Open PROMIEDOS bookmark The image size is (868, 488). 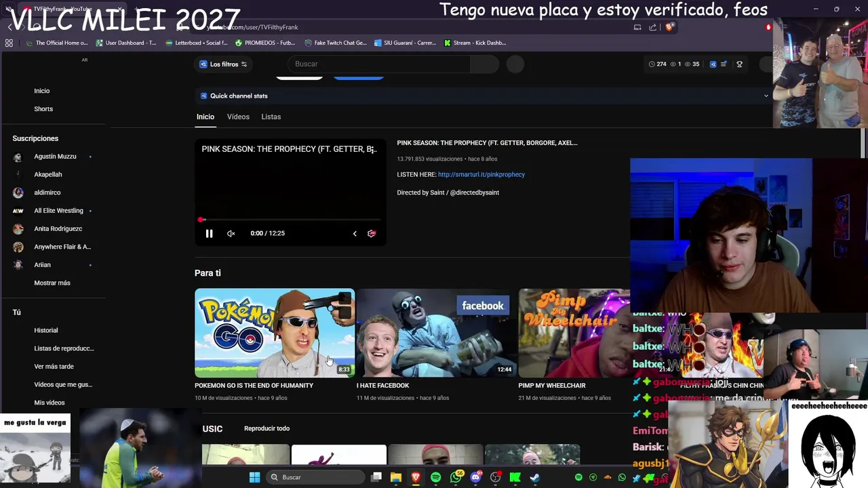(265, 43)
